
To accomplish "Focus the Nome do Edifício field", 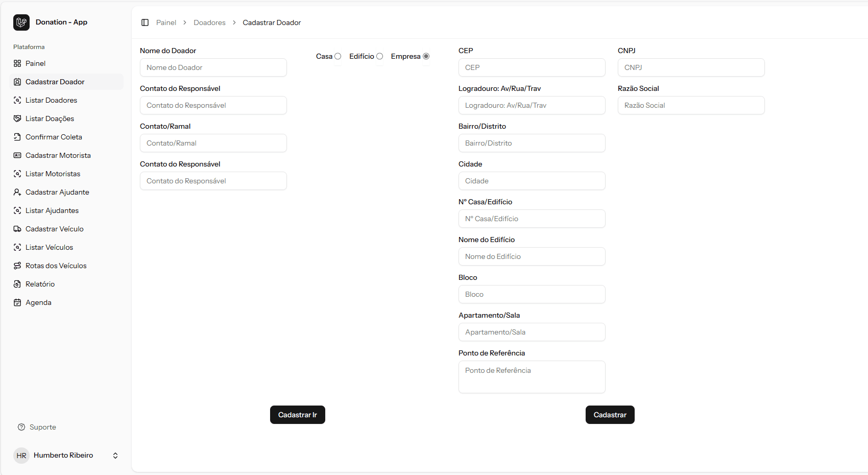I will click(x=532, y=256).
